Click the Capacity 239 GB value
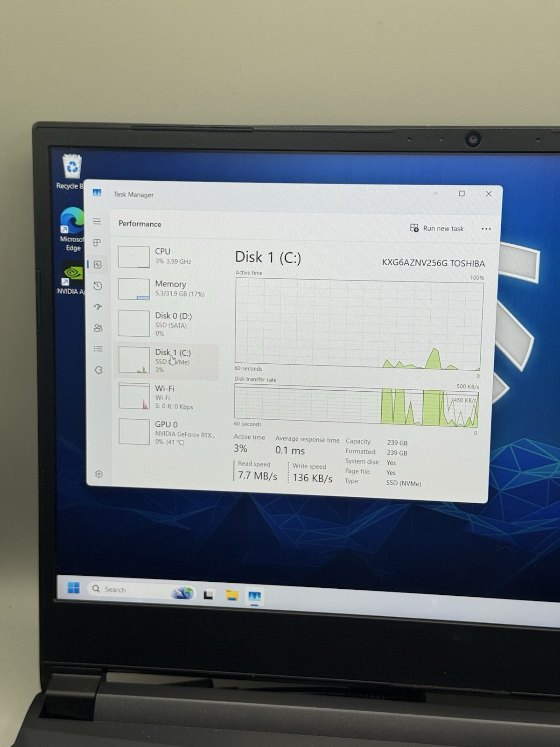The height and width of the screenshot is (747, 560). tap(397, 443)
